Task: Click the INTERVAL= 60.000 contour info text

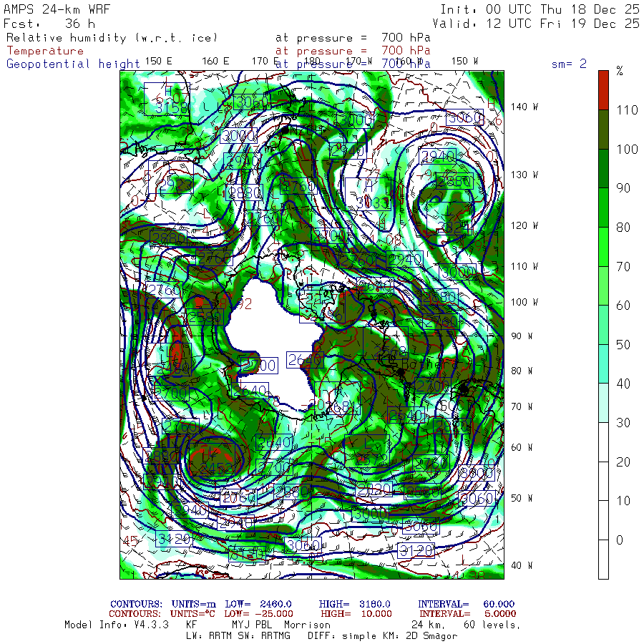Action: 466,604
